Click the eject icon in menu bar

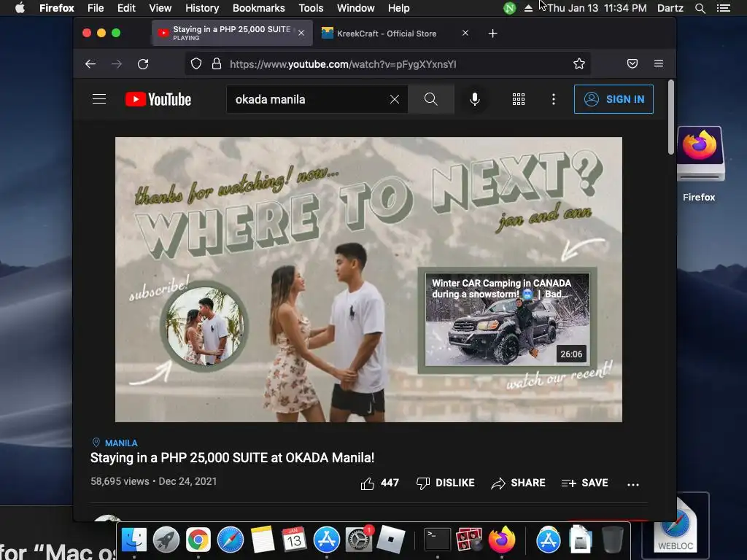point(528,8)
